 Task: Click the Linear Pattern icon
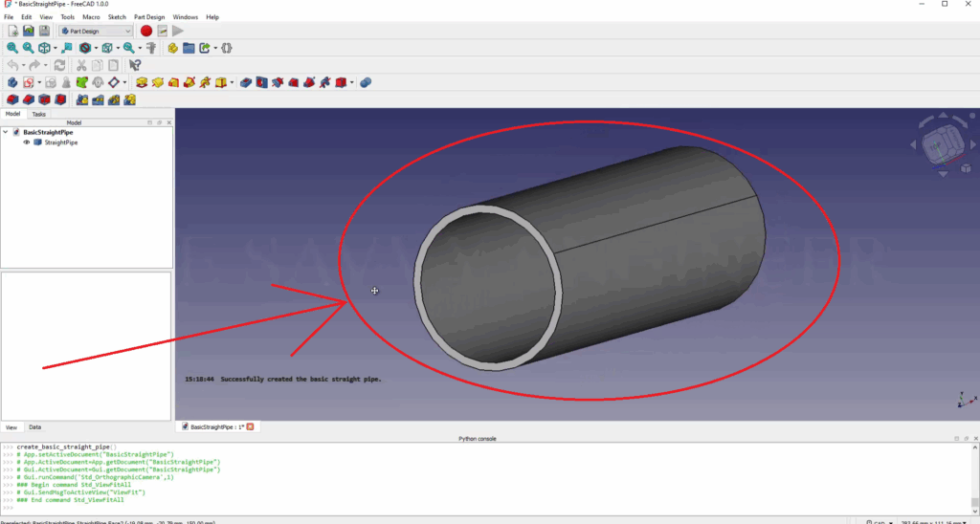[x=99, y=100]
